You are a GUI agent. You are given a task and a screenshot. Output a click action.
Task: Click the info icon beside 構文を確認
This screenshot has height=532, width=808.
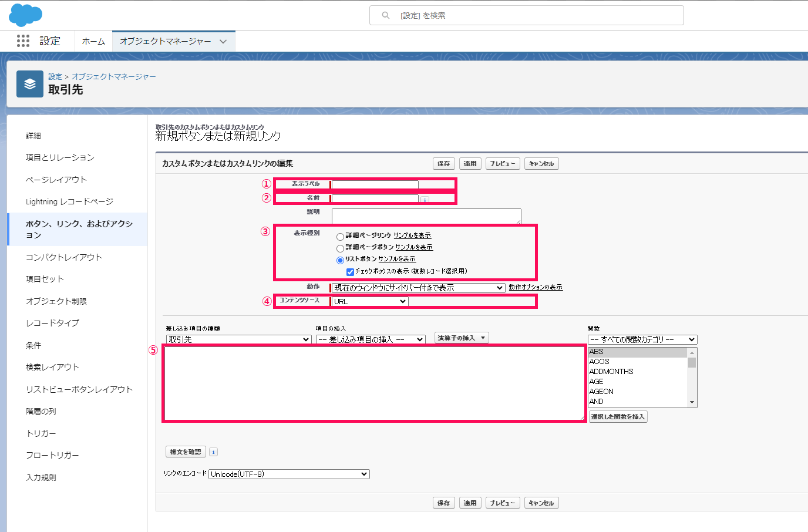213,452
